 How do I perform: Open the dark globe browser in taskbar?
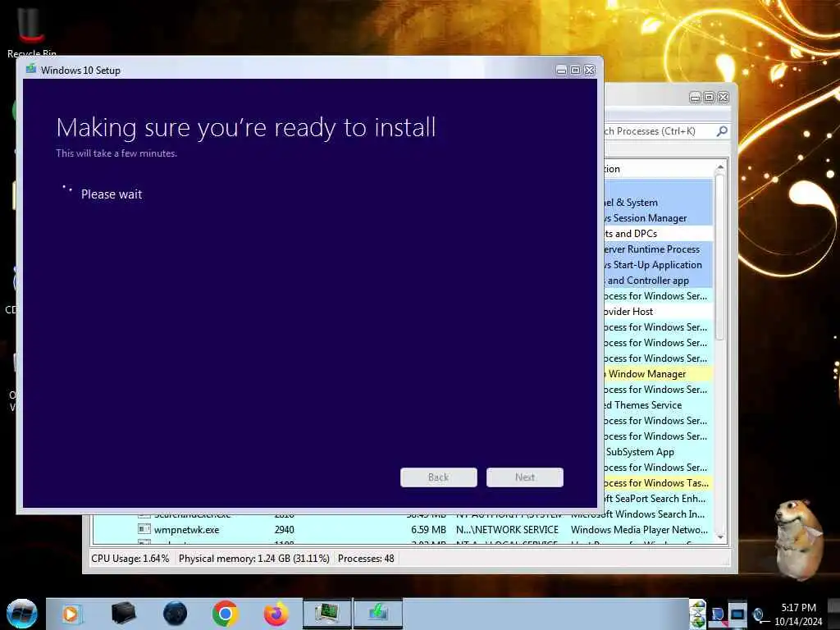pyautogui.click(x=175, y=614)
